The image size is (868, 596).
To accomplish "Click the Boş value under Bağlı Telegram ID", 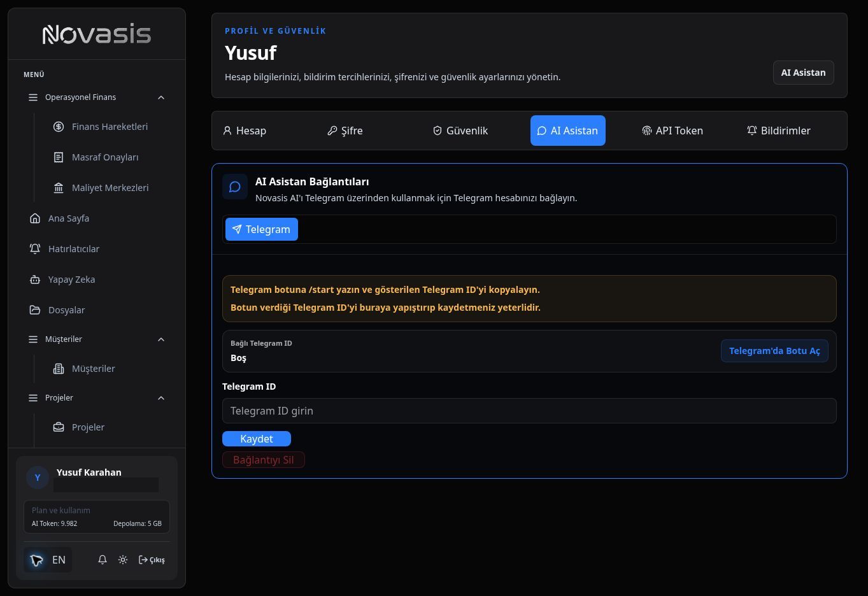I will click(x=238, y=358).
